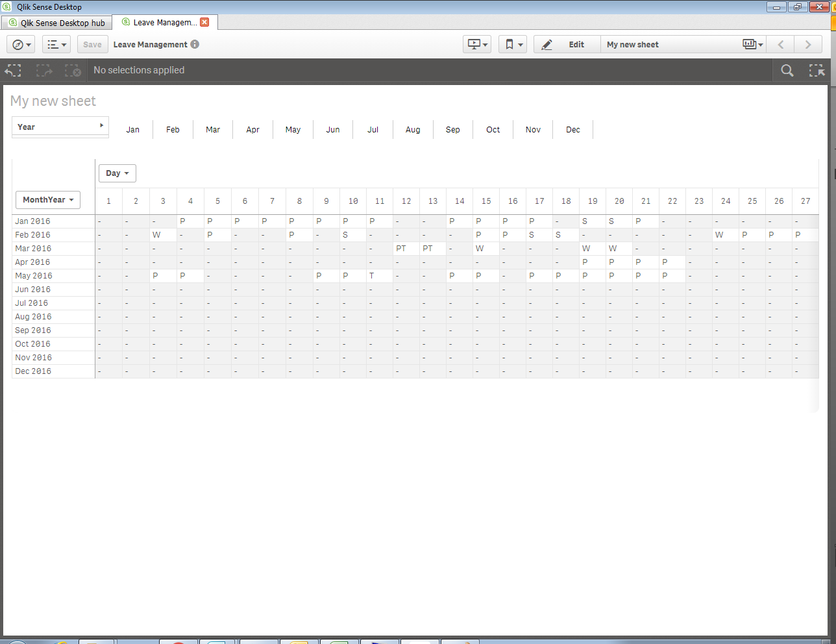Clear all selections
The image size is (836, 644).
click(x=73, y=70)
